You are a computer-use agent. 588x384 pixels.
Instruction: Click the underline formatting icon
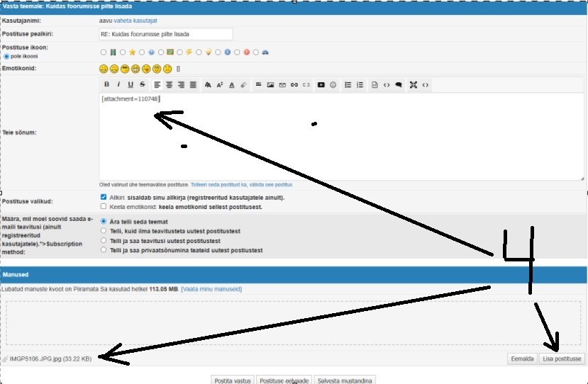tap(131, 84)
